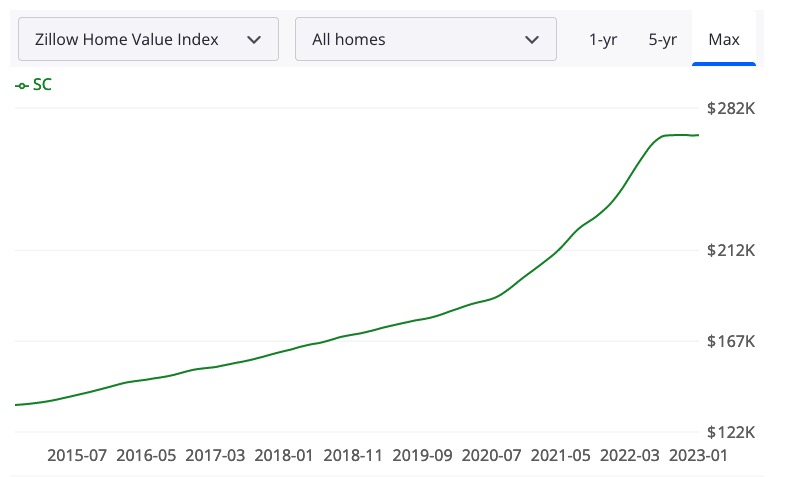Viewport: 798px width, 477px height.
Task: Toggle the SC series legend label
Action: [42, 85]
